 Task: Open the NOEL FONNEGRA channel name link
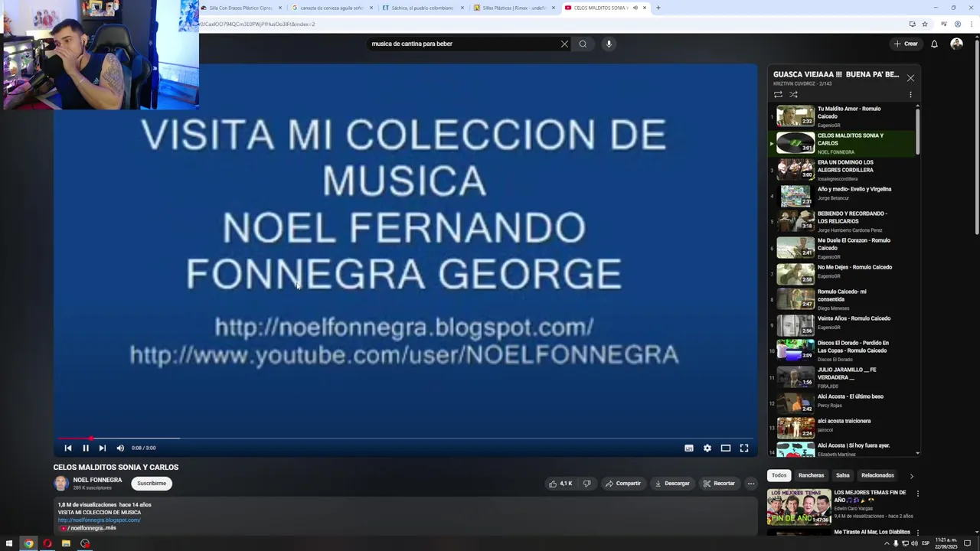[x=97, y=480]
